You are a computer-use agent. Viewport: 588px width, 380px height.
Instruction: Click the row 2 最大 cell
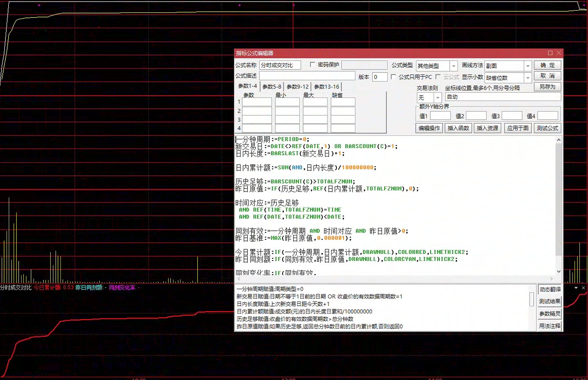(x=315, y=111)
